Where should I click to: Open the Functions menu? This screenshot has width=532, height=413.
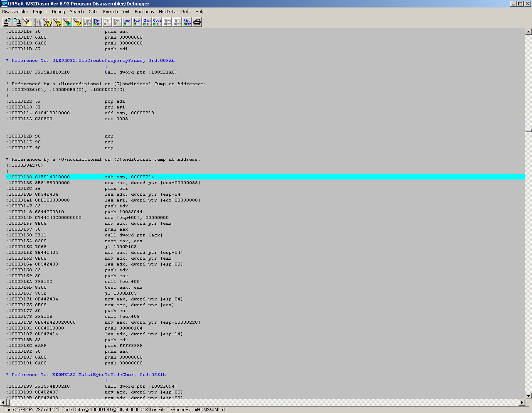coord(144,12)
